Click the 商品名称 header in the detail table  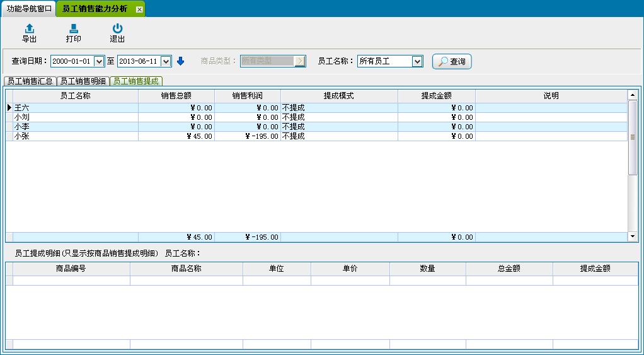186,269
